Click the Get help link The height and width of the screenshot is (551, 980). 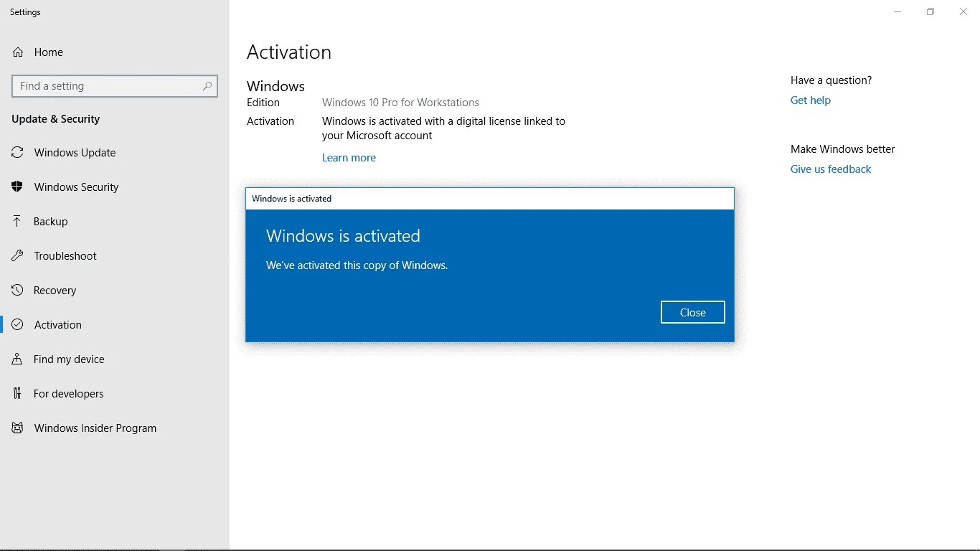(x=811, y=100)
